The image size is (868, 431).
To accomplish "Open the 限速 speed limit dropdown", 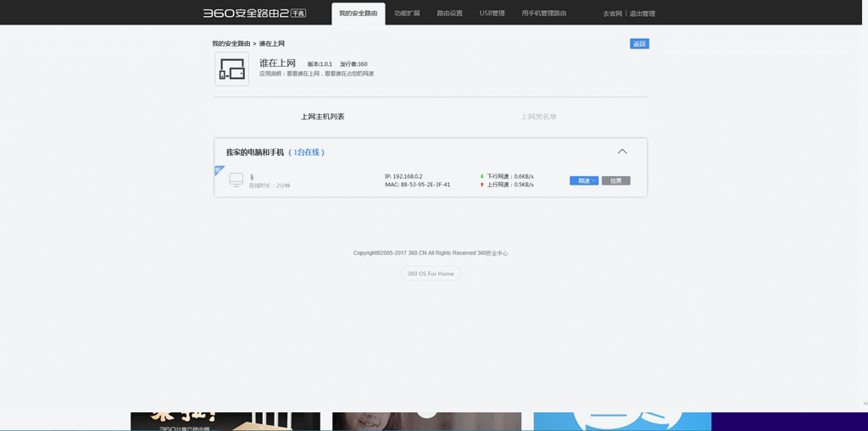I will pos(584,180).
